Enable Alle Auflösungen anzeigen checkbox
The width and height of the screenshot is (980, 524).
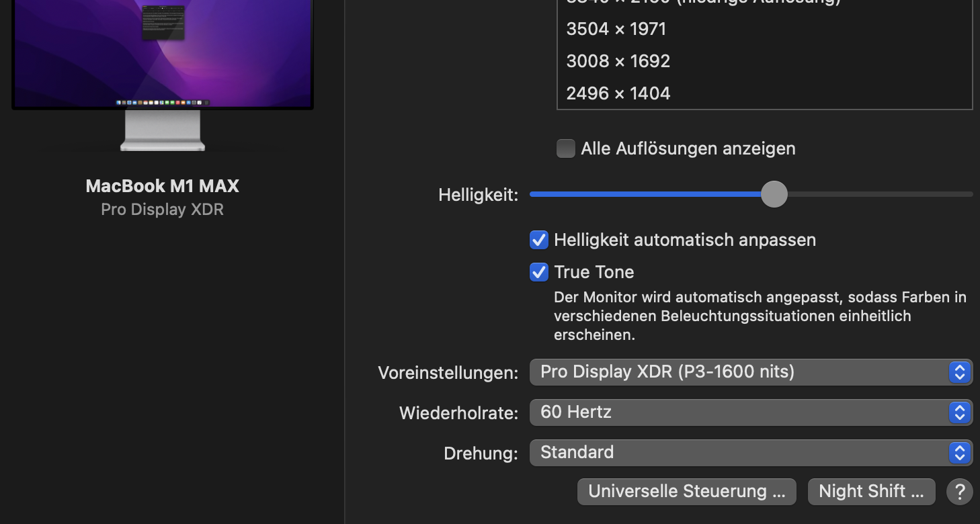click(x=566, y=148)
